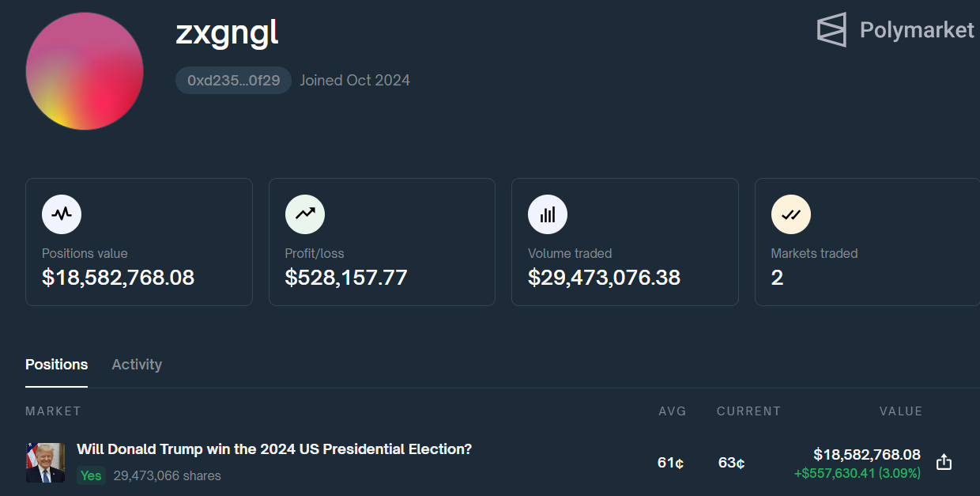
Task: Click the zxgngl username heading
Action: point(227,33)
